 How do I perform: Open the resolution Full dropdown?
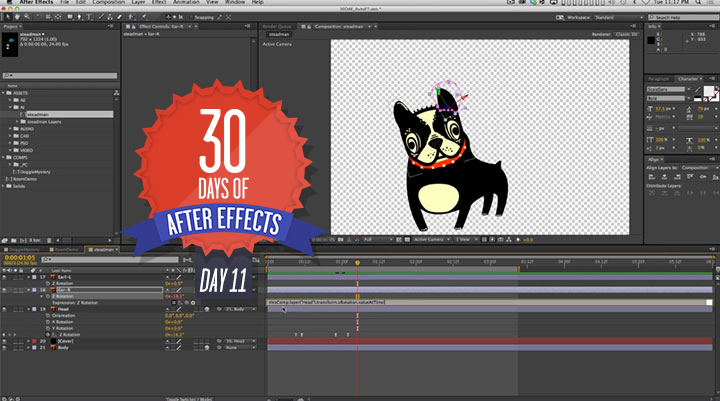[378, 240]
